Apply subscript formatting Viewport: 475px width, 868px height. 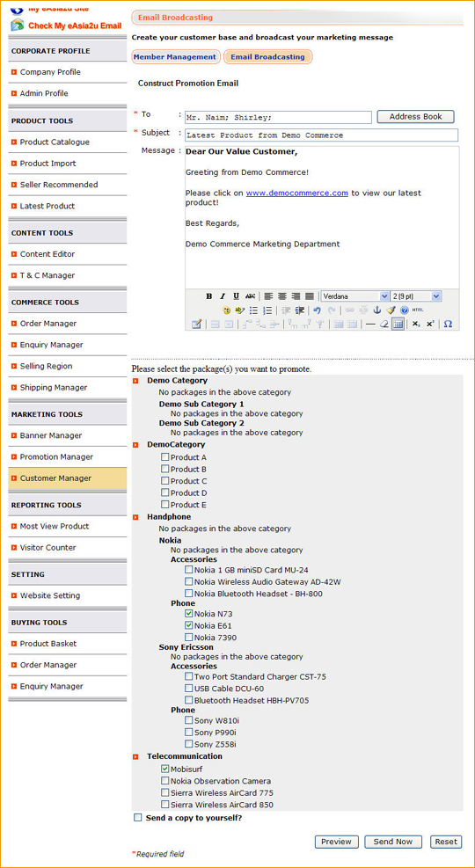(x=416, y=325)
